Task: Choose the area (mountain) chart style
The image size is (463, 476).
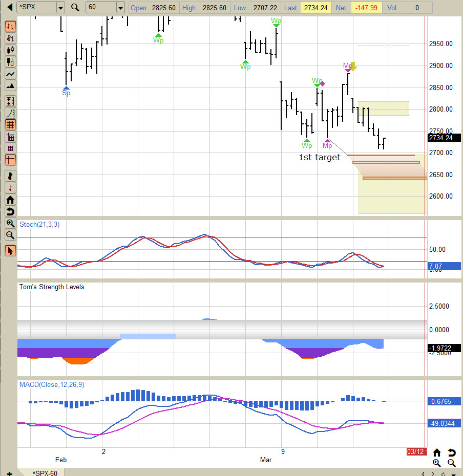Action: [10, 86]
